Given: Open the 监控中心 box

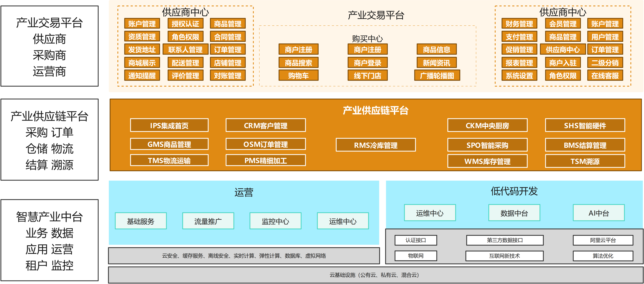Looking at the screenshot, I should 276,221.
